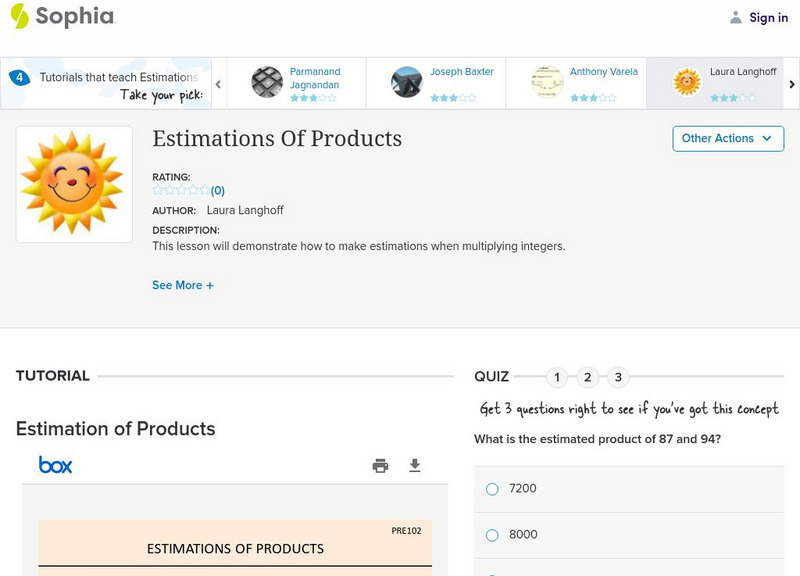Image resolution: width=800 pixels, height=576 pixels.
Task: Select the 8000 answer option
Action: pos(491,535)
